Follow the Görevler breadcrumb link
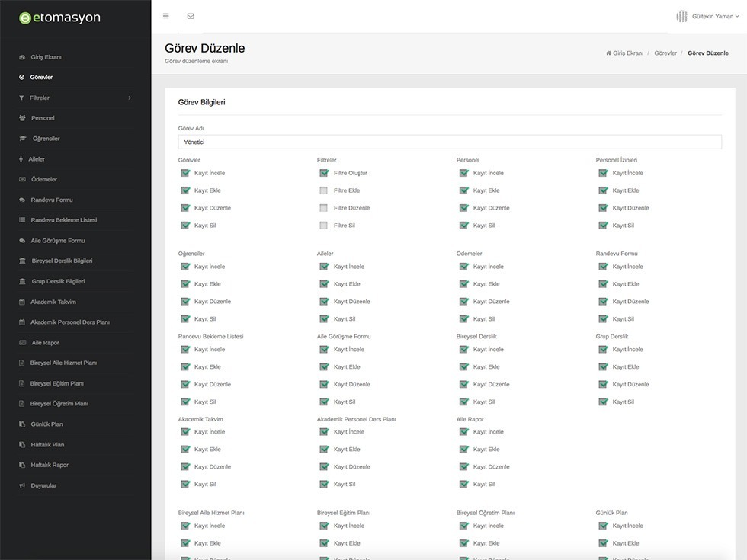 (665, 53)
